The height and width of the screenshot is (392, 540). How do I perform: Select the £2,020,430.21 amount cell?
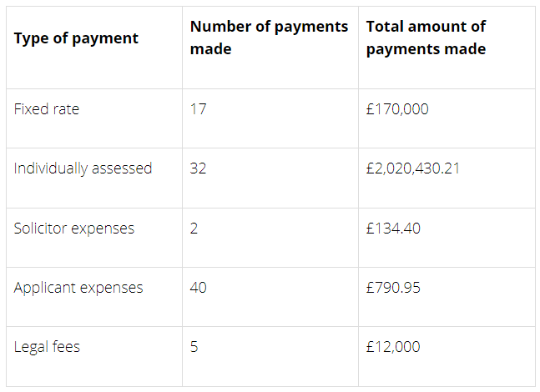412,168
